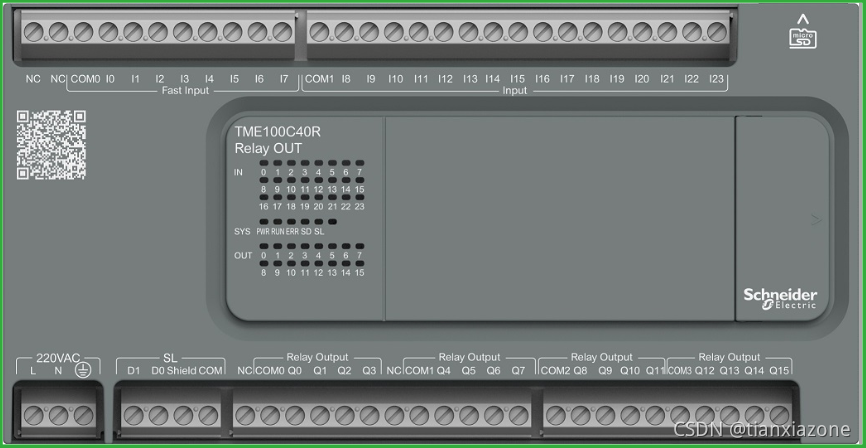Click the screw terminal below Q5
Screen dimensions: 866x448
(469, 415)
